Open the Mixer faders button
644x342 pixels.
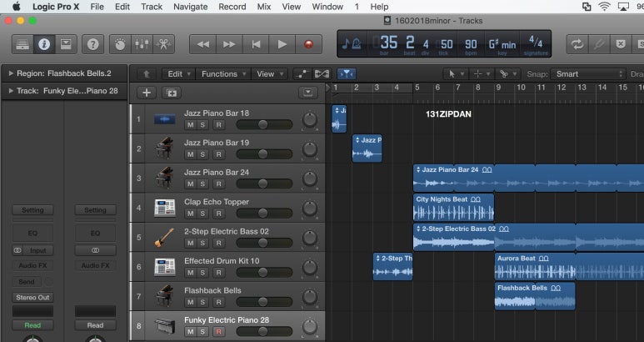click(142, 44)
